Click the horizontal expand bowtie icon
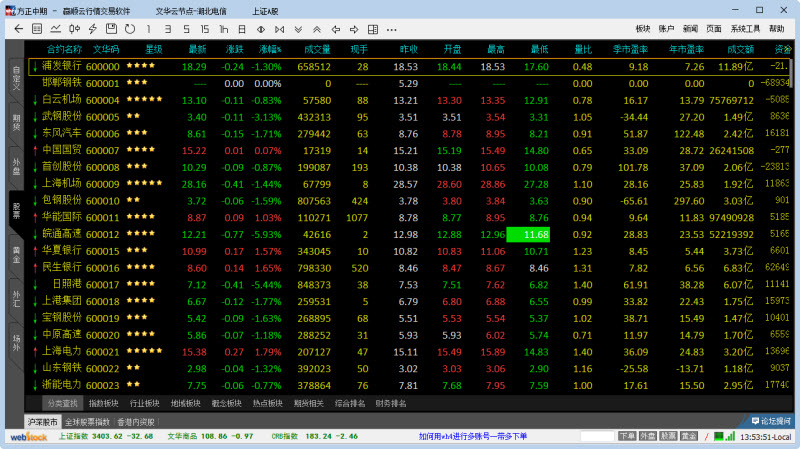Image resolution: width=800 pixels, height=449 pixels. [x=280, y=29]
